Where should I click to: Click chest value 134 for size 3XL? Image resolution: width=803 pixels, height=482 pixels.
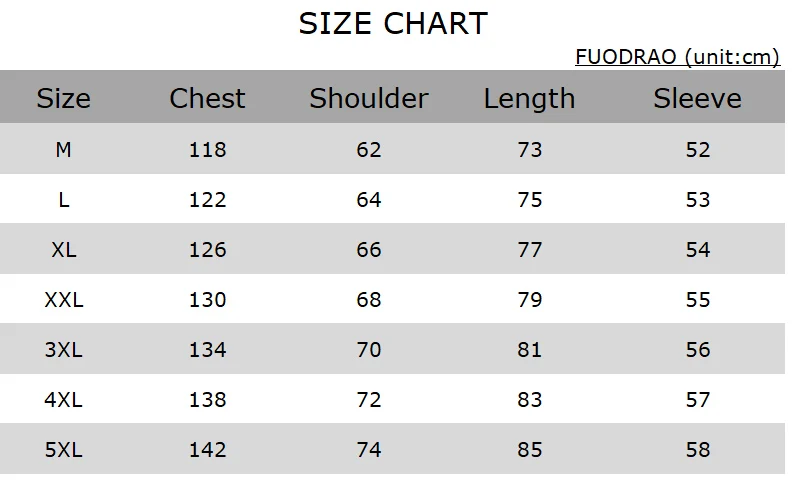tap(207, 349)
